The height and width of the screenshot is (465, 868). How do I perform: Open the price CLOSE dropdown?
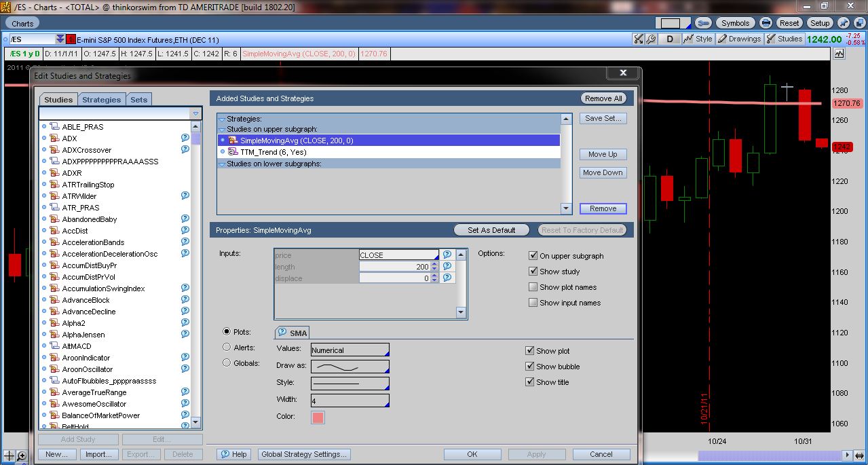point(399,255)
